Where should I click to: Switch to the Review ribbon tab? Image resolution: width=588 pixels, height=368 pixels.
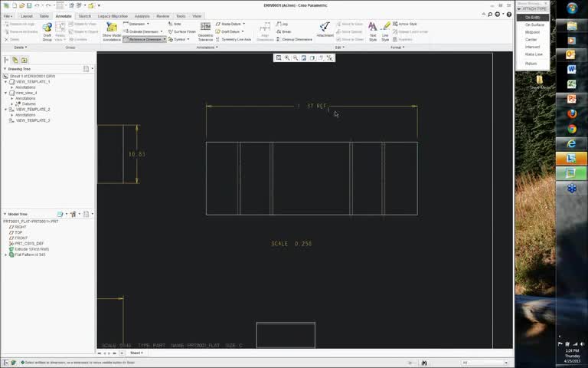point(163,16)
